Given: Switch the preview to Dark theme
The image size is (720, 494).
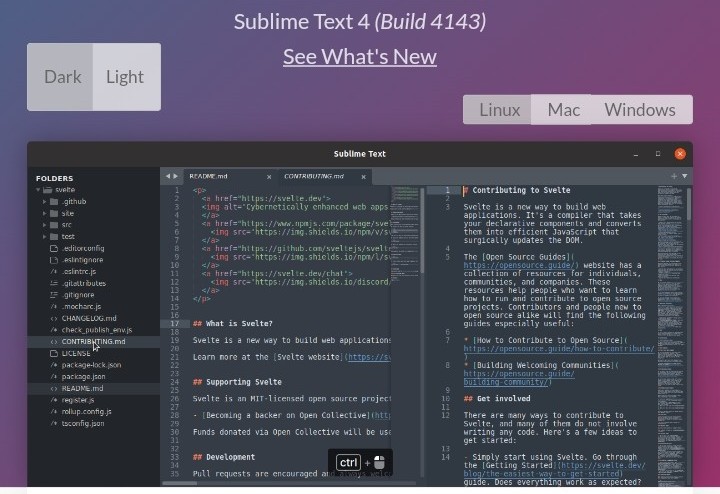Looking at the screenshot, I should click(60, 77).
